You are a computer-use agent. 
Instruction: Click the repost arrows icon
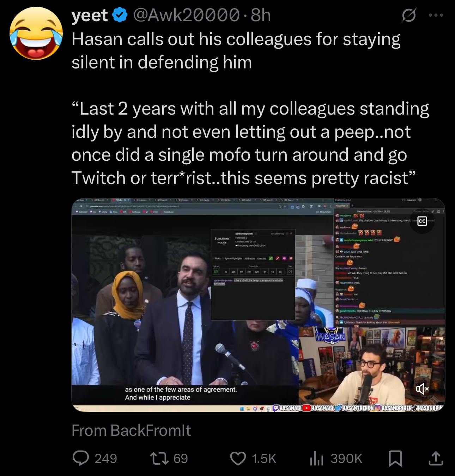pyautogui.click(x=159, y=458)
